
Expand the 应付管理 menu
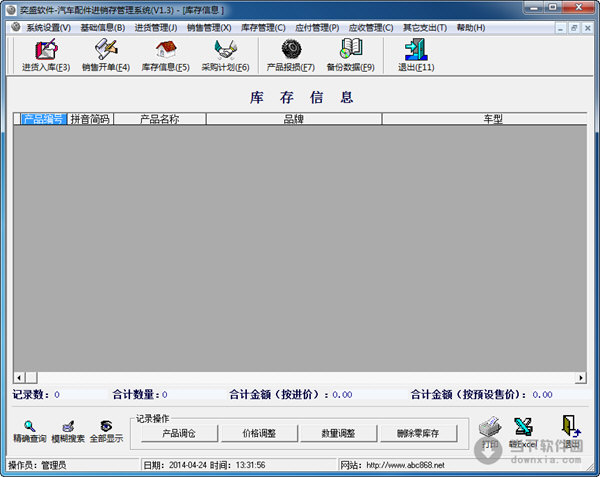pos(317,27)
